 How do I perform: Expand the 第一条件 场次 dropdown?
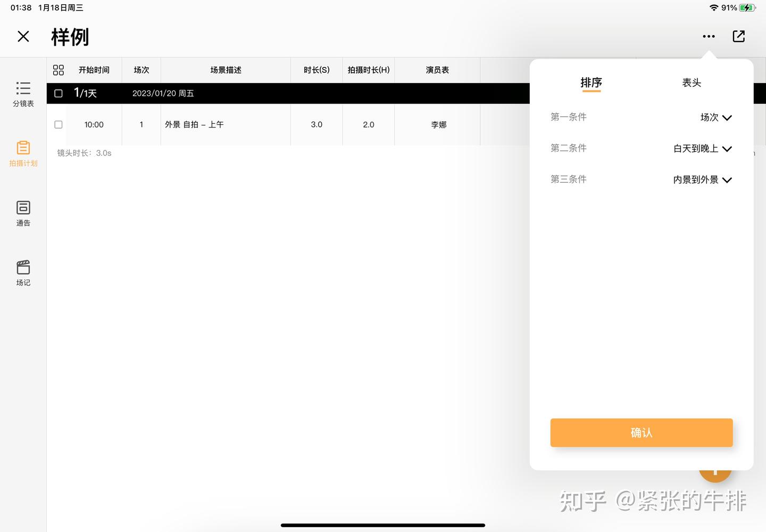pos(715,117)
